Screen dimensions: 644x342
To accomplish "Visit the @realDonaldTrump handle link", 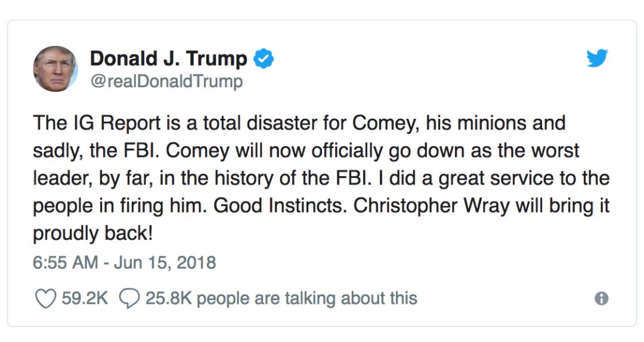I will tap(166, 81).
